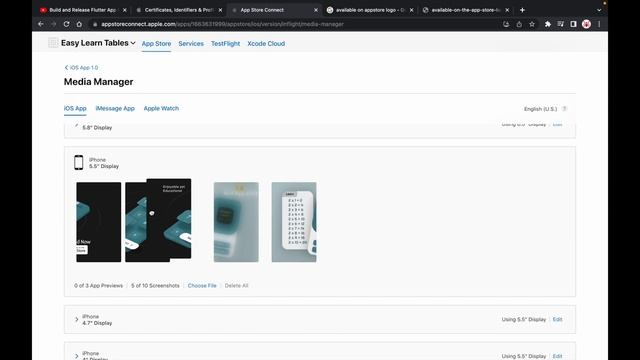This screenshot has width=640, height=360.
Task: Close the App Store Connect tab
Action: [x=316, y=10]
